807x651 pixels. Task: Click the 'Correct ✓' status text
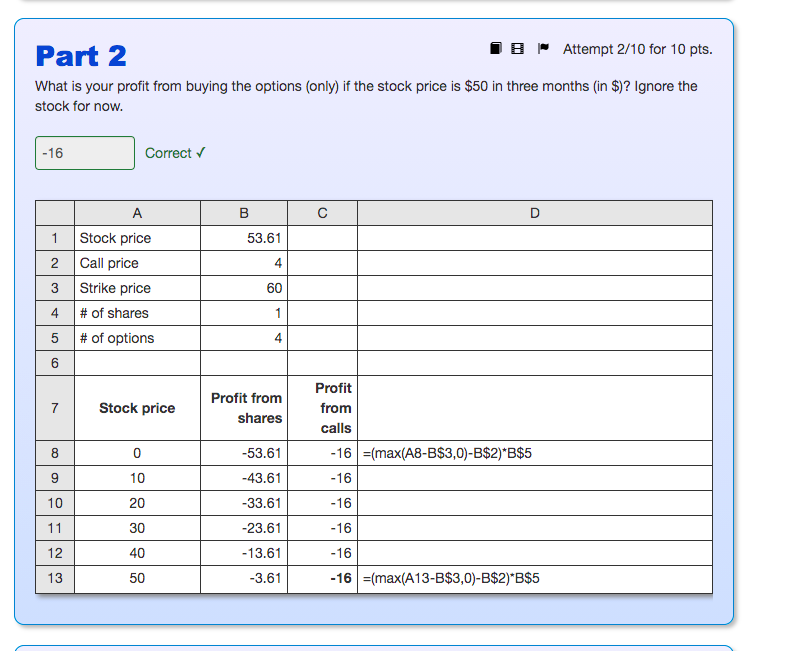coord(175,153)
